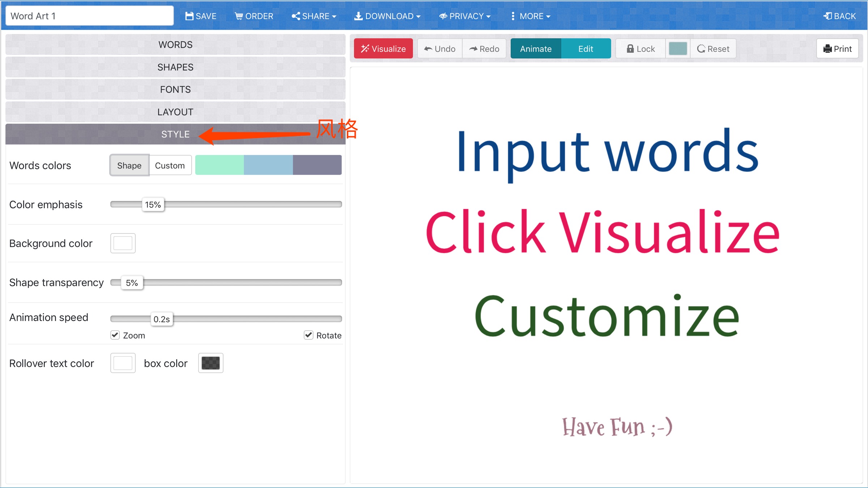Click the Reset circular arrow button

713,49
